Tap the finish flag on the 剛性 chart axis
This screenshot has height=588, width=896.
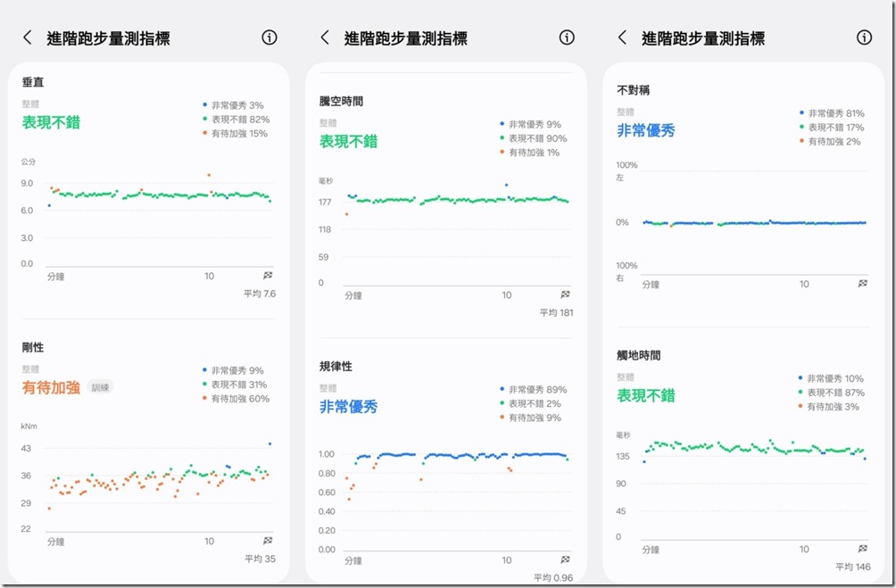pos(268,541)
